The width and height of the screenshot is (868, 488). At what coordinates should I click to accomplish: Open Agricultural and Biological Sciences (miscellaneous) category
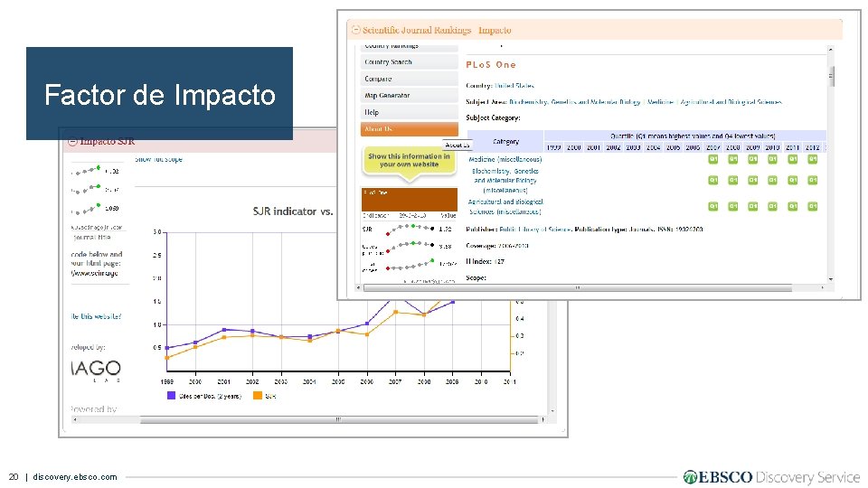[x=505, y=206]
